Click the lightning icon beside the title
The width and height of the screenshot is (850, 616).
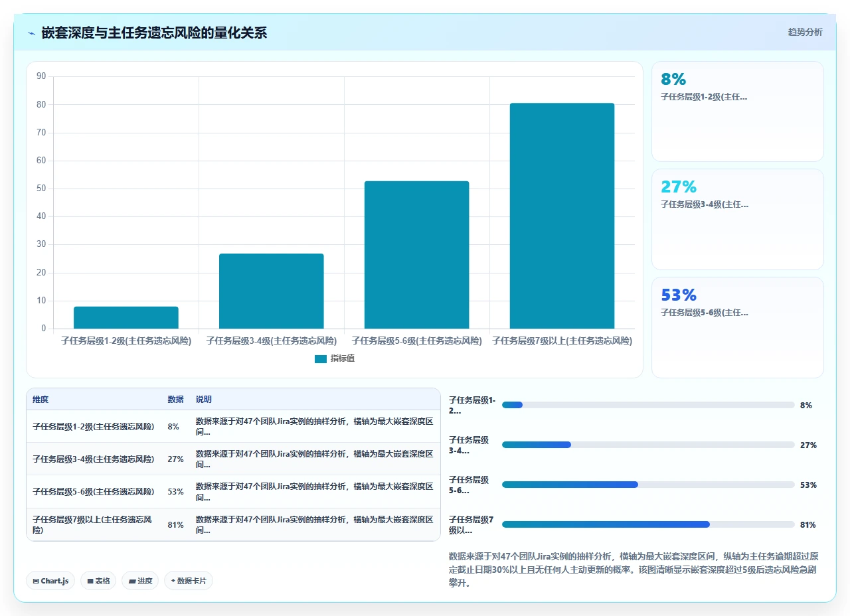[31, 33]
